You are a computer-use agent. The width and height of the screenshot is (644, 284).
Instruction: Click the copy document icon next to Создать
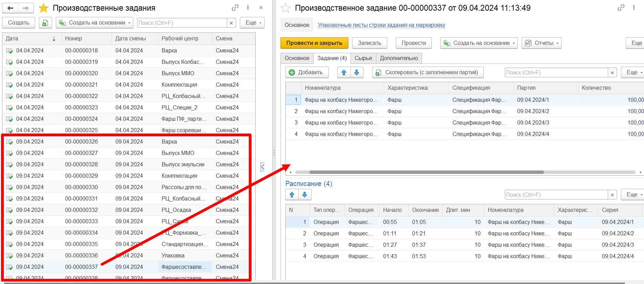point(45,23)
